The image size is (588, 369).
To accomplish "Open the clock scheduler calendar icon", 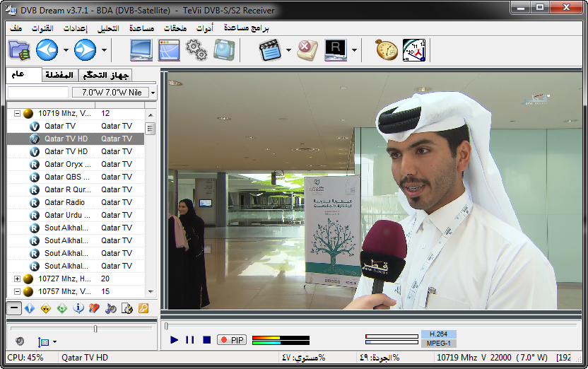I will [414, 50].
